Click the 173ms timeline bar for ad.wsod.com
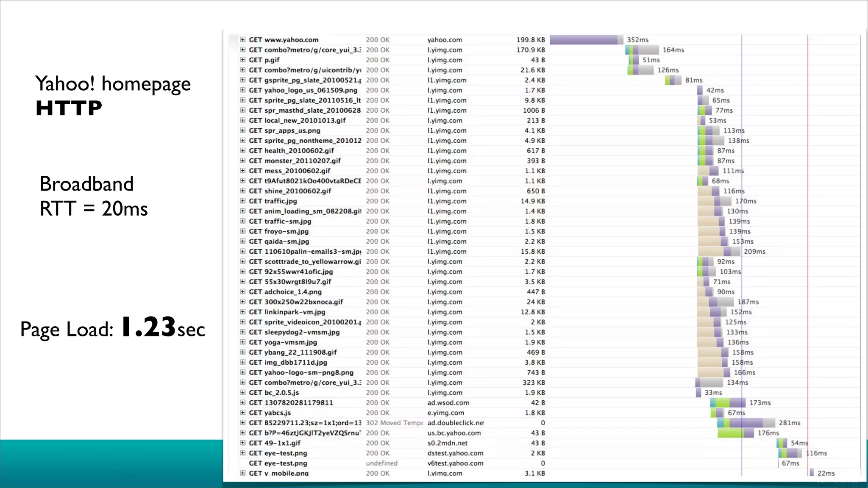The height and width of the screenshot is (488, 868). (728, 403)
